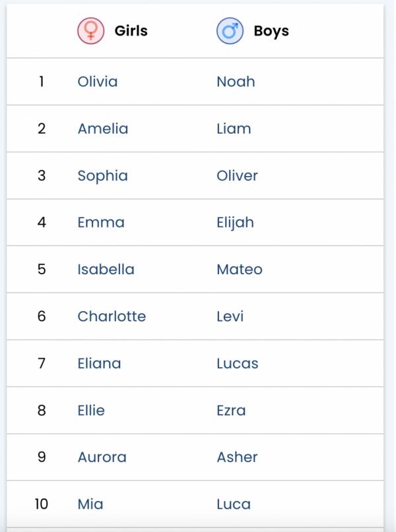
Task: Open the boy name Noah
Action: [236, 82]
